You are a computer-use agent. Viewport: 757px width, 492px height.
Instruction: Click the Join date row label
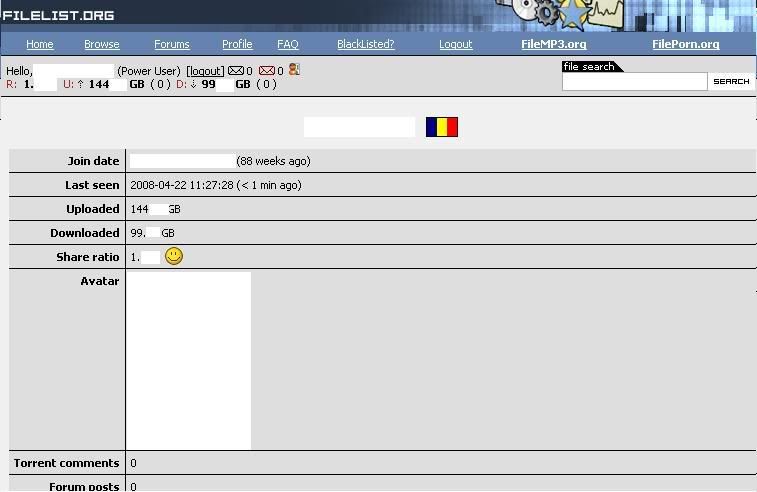[x=93, y=161]
